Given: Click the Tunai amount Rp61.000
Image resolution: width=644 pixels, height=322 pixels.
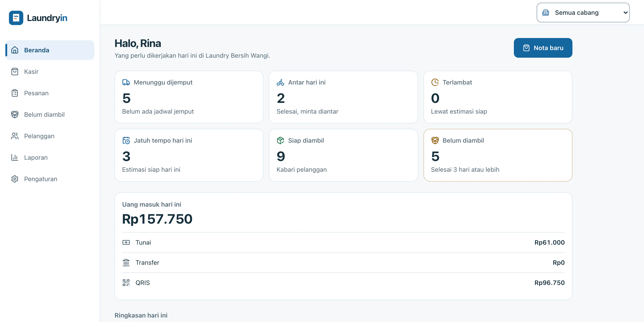Looking at the screenshot, I should pyautogui.click(x=549, y=242).
